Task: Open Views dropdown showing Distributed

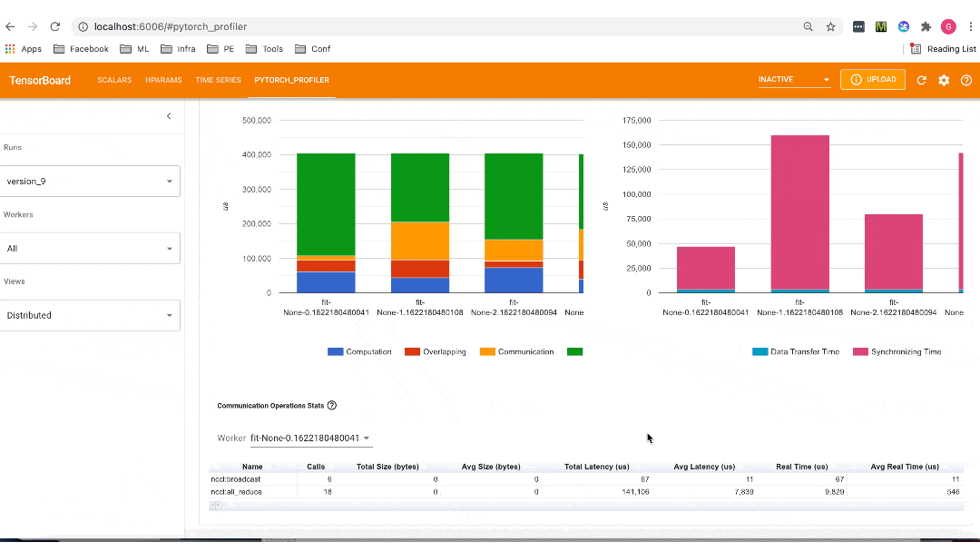Action: coord(90,315)
